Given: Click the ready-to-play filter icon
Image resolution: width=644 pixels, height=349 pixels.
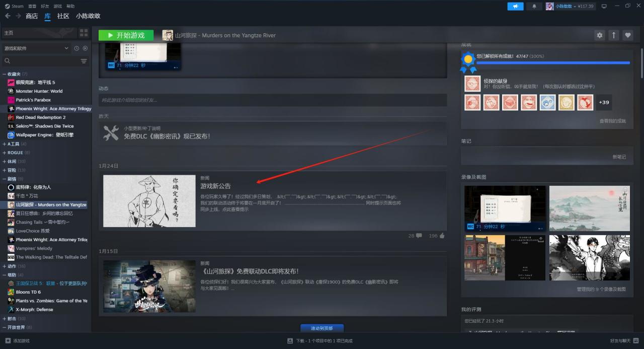Looking at the screenshot, I should (85, 48).
